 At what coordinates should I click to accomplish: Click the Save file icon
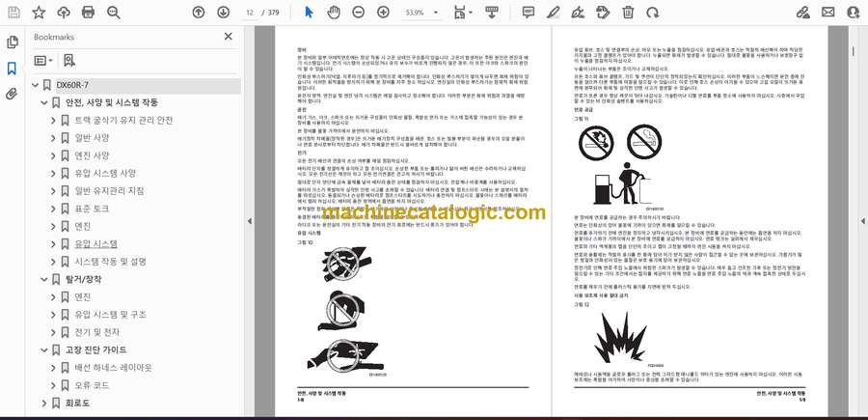point(14,13)
